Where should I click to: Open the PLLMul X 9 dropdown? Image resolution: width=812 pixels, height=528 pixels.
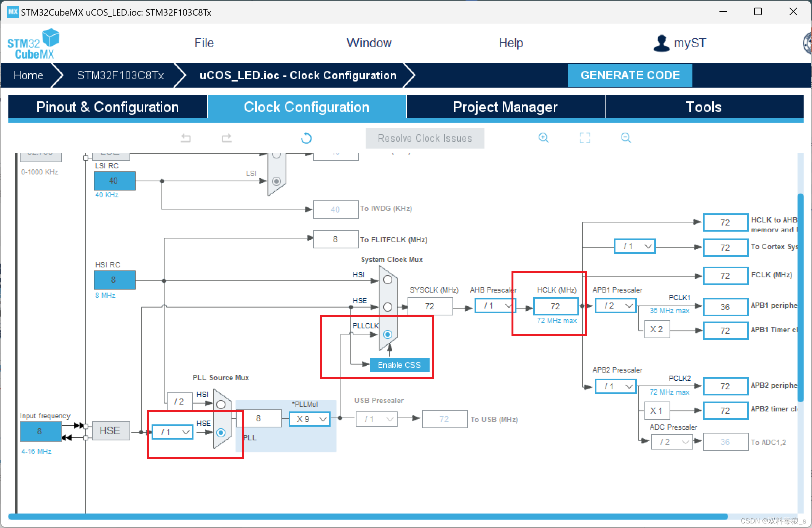[x=309, y=419]
